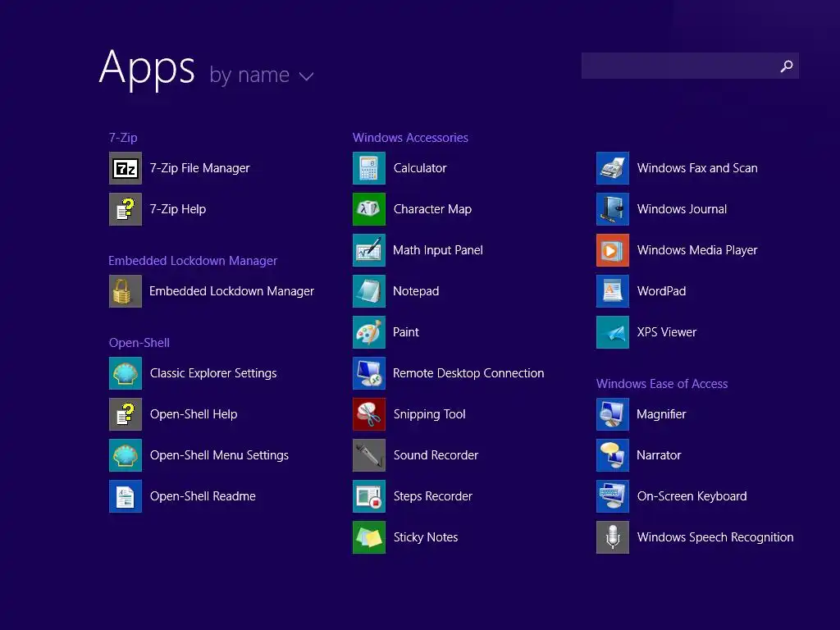
Task: Open the On-Screen Keyboard icon
Action: [613, 496]
